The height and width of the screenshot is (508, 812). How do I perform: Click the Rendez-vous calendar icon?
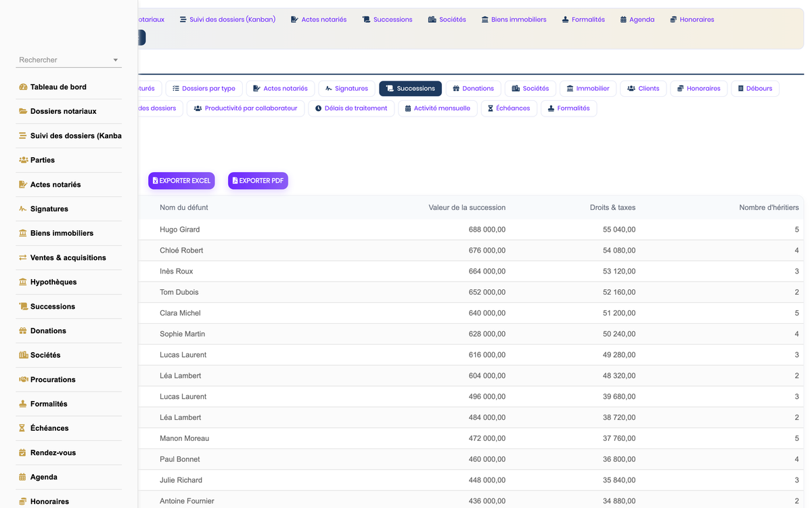tap(23, 452)
